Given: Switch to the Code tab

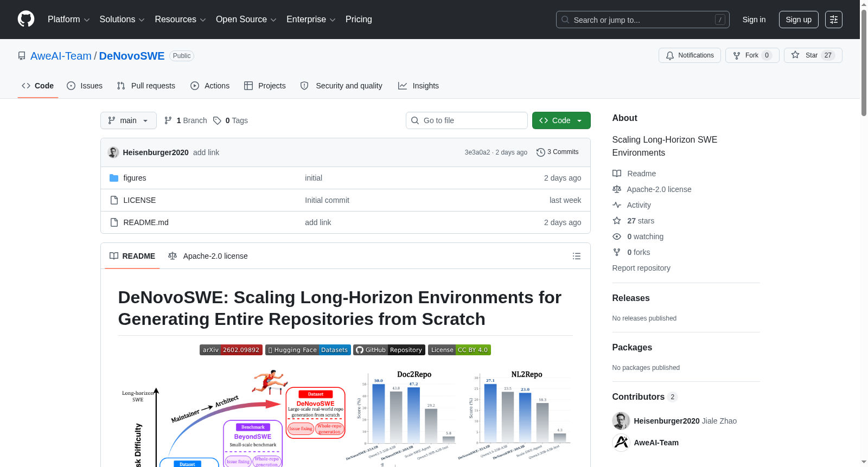Looking at the screenshot, I should click(x=38, y=86).
